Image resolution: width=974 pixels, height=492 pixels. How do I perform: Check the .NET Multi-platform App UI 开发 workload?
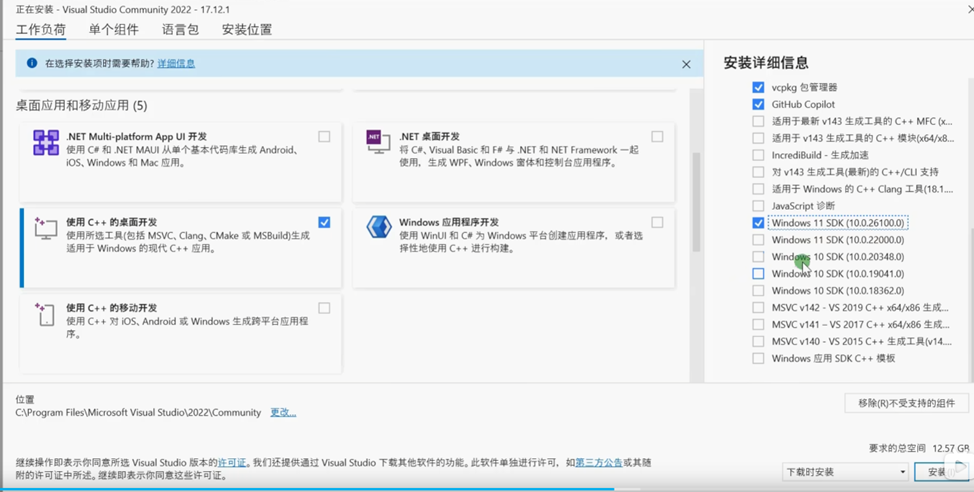pos(324,137)
